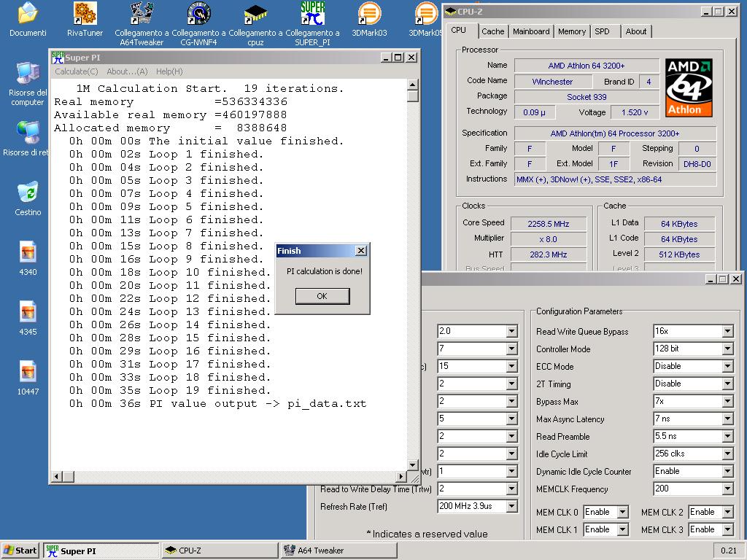The height and width of the screenshot is (560, 747).
Task: Open the About tab in CPU-Z
Action: pyautogui.click(x=636, y=31)
